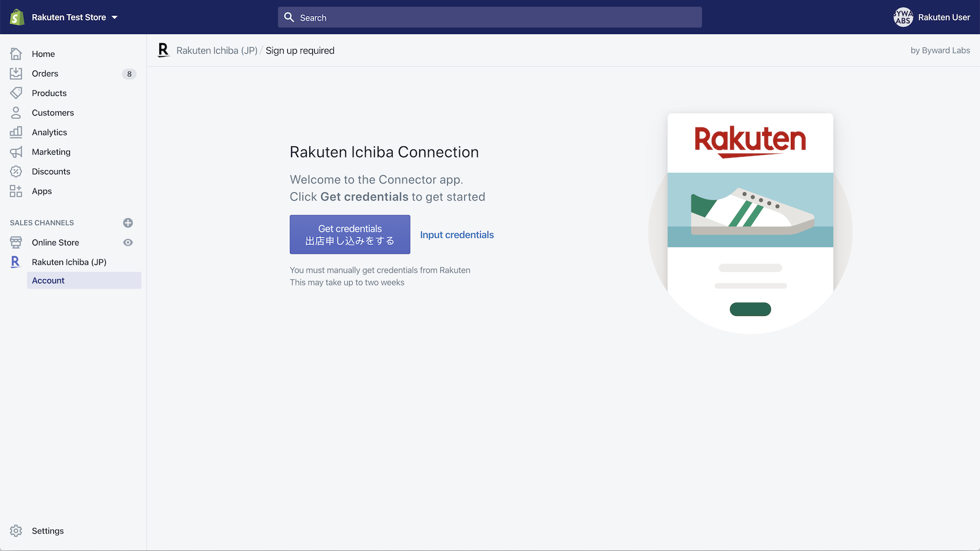This screenshot has width=980, height=551.
Task: Open Customers section
Action: click(x=53, y=113)
